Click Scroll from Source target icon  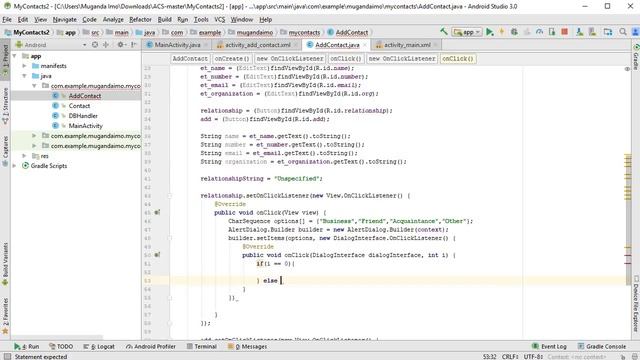[x=95, y=45]
